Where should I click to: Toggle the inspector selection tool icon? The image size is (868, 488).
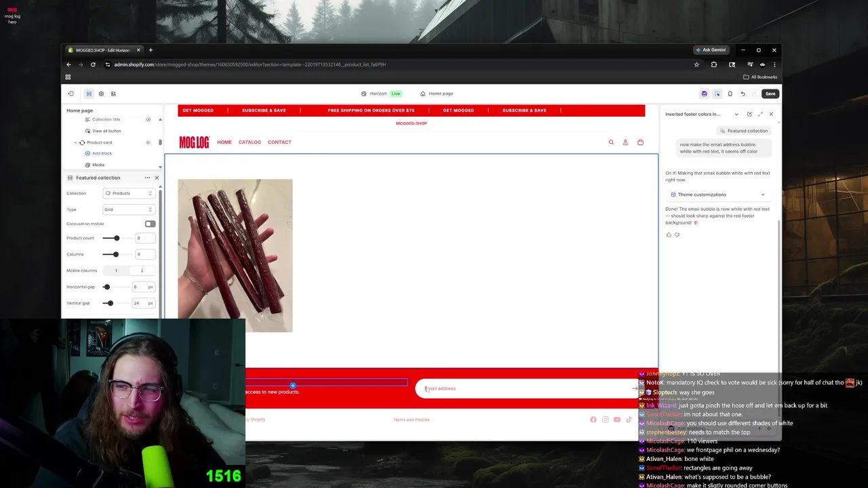717,94
